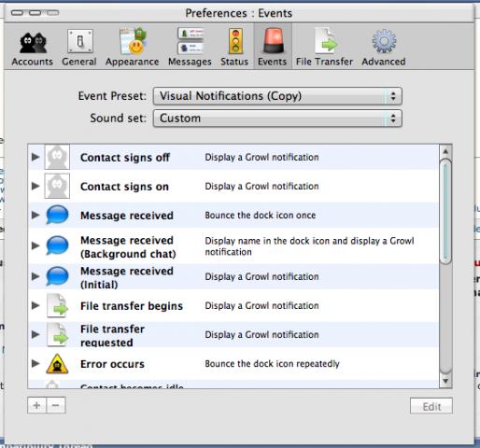Click the Contact signs off avatar icon

coord(57,157)
